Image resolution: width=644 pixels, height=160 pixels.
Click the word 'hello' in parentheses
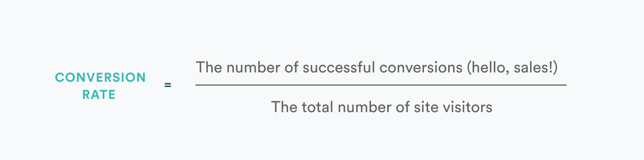488,68
